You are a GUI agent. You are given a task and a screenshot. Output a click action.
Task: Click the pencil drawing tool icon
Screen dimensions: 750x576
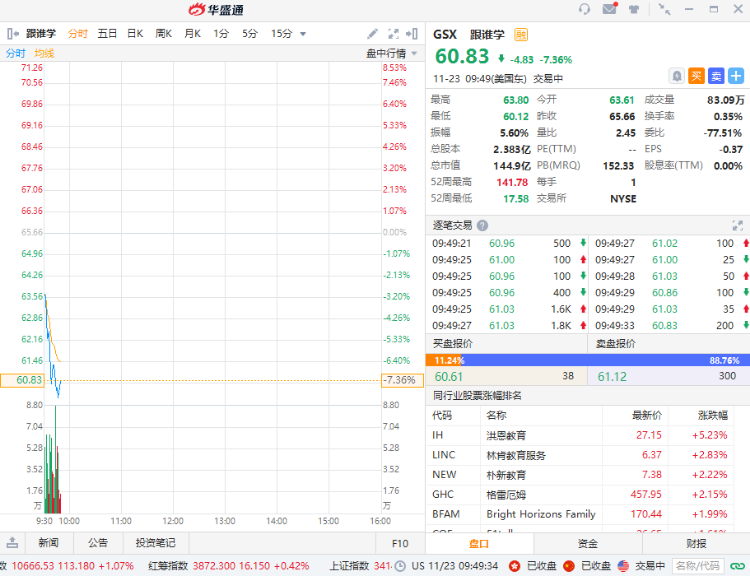tap(373, 34)
